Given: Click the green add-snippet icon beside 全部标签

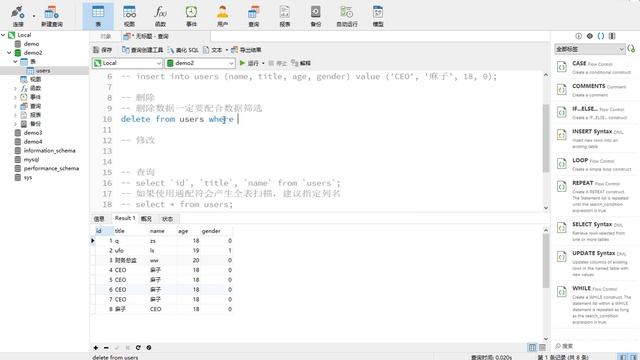Looking at the screenshot, I should pyautogui.click(x=631, y=49).
